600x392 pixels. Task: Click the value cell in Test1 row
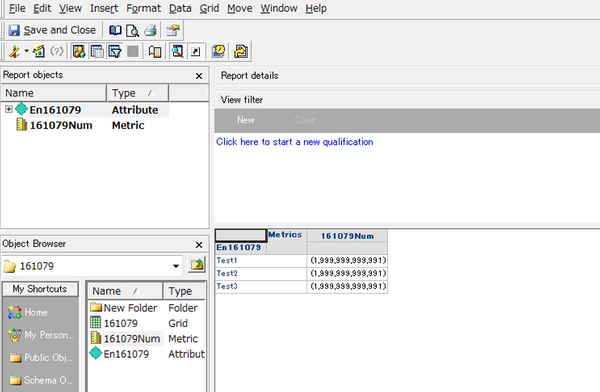click(347, 260)
